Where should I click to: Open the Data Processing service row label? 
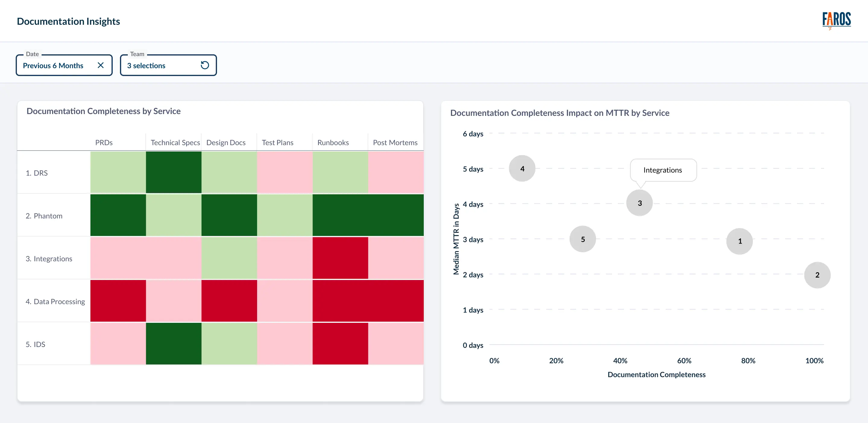pos(55,301)
